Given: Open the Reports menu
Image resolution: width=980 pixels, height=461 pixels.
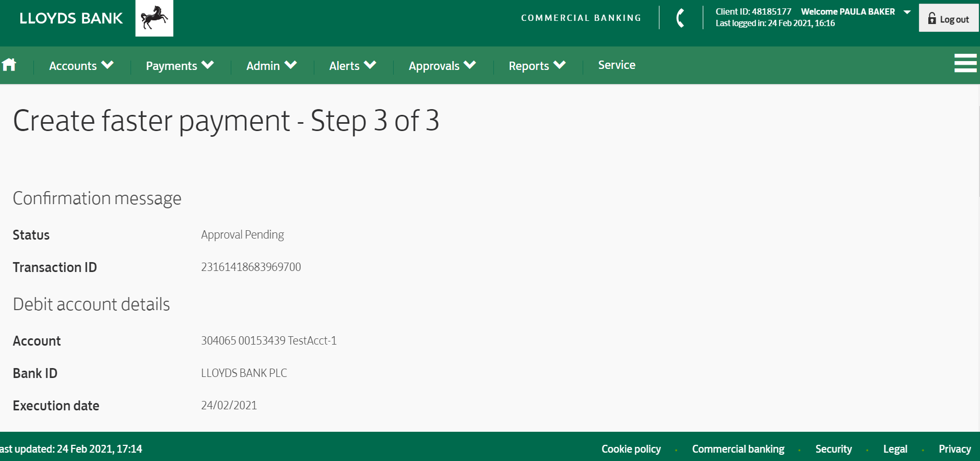Looking at the screenshot, I should pos(537,66).
